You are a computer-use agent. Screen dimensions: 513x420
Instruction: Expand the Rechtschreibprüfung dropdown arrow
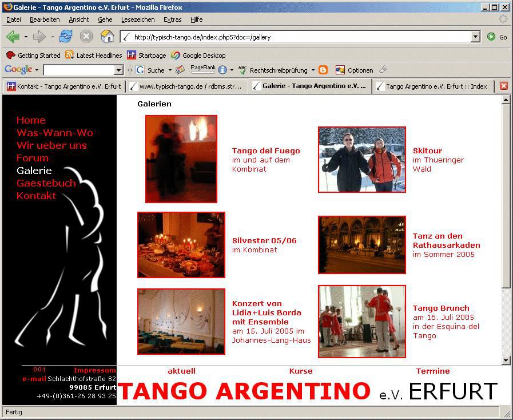coord(313,70)
